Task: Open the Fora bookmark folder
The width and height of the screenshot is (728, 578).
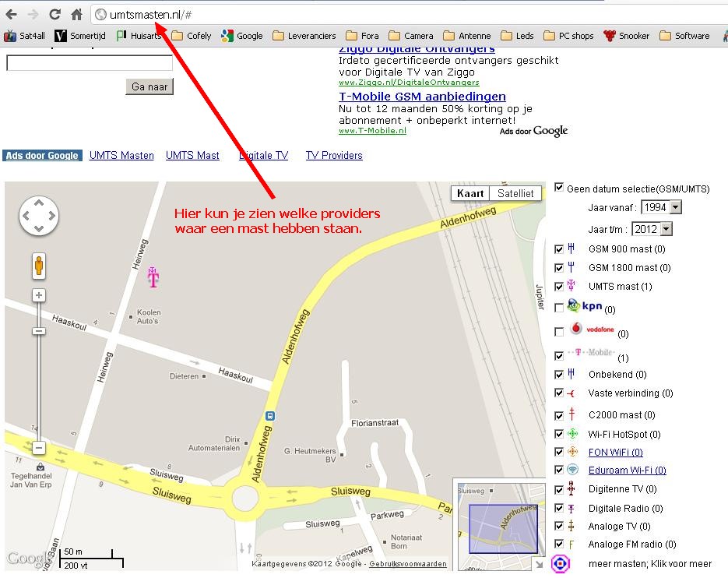Action: [x=362, y=36]
